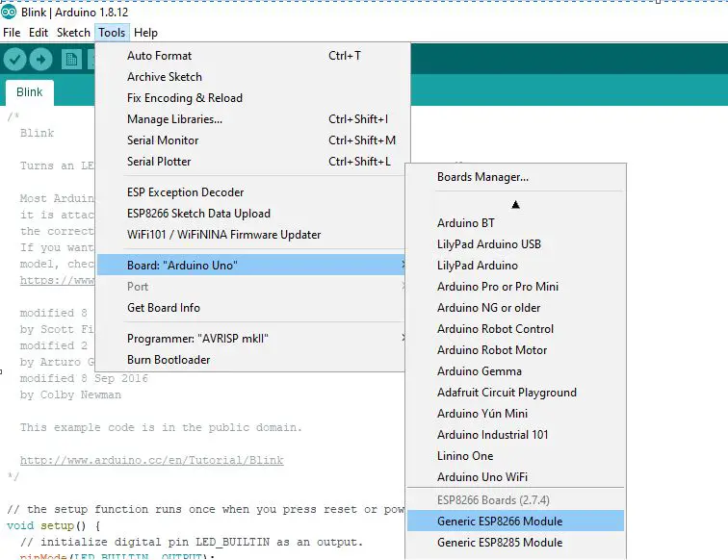
Task: Open the Sketch menu
Action: pyautogui.click(x=73, y=33)
